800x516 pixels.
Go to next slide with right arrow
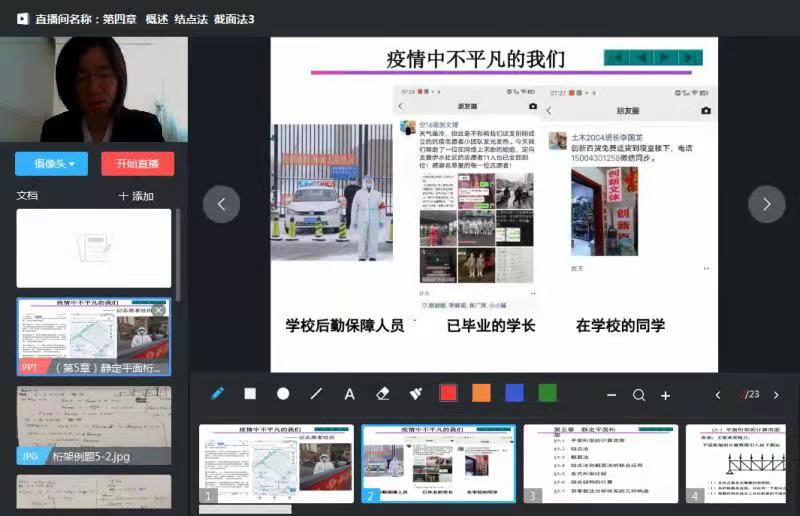[x=766, y=204]
